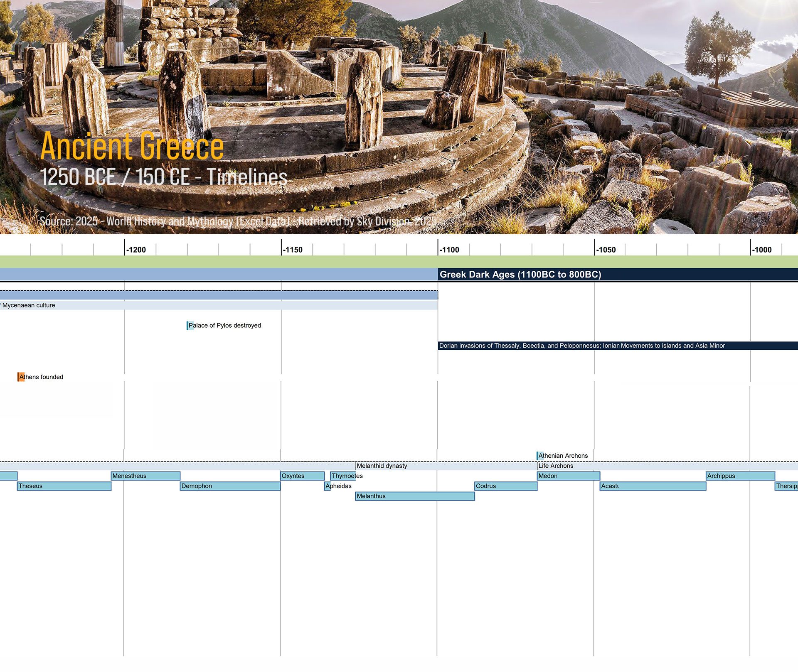Image resolution: width=798 pixels, height=672 pixels.
Task: Click the Athens founded event marker
Action: 21,377
